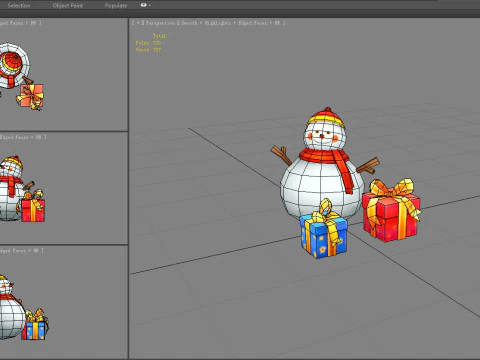Open the Populate ribbon tab
Screen dimensions: 480x360
tap(116, 5)
